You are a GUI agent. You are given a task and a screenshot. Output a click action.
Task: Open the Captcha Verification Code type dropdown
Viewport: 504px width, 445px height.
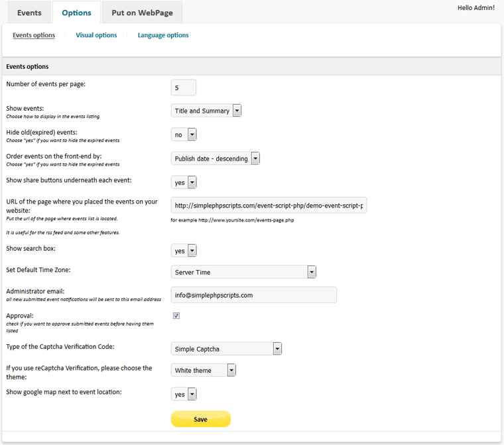pos(227,349)
